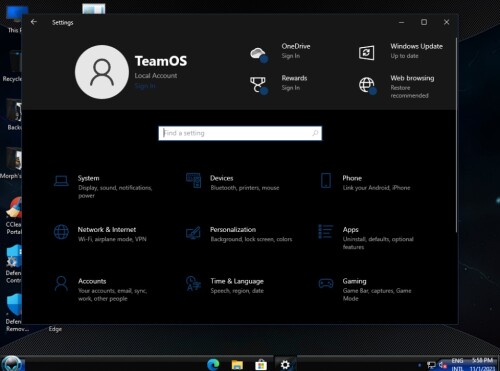Open the Windows Update refresh icon
The width and height of the screenshot is (500, 371).
tap(366, 53)
